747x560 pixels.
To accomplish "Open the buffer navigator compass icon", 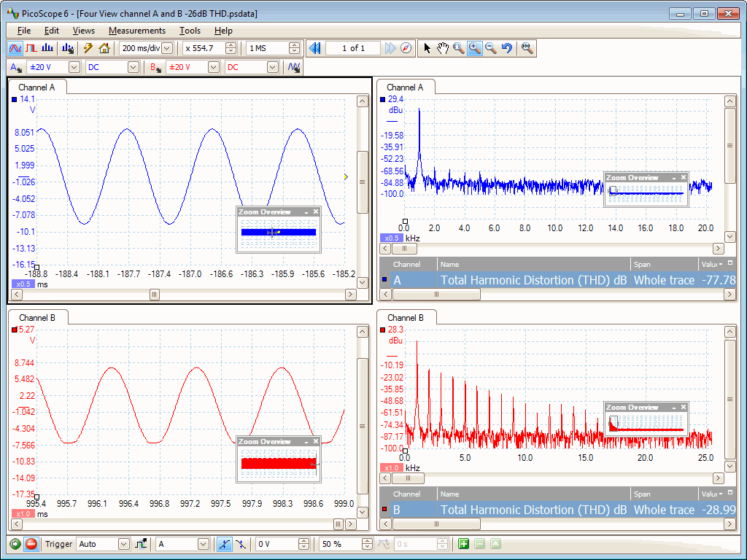I will 407,48.
